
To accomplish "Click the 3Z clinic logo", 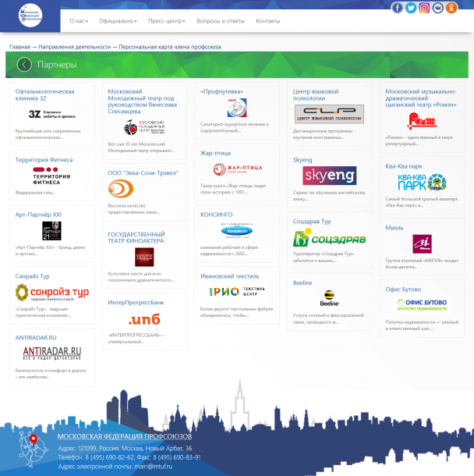I will (52, 115).
